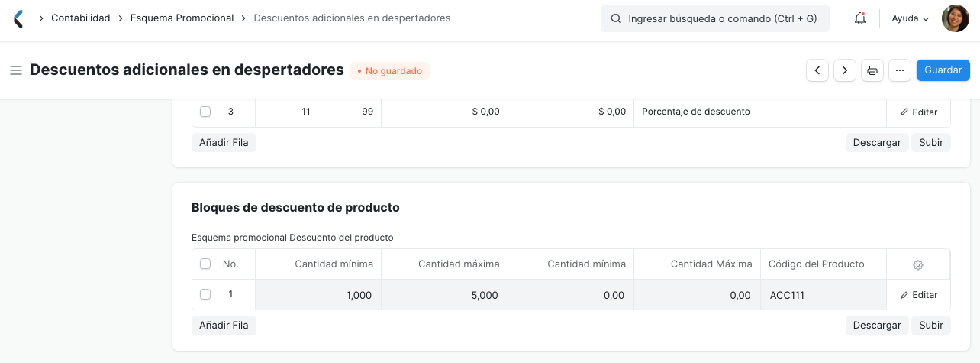Click the 5,000 Cantidad máxima cell

[445, 295]
